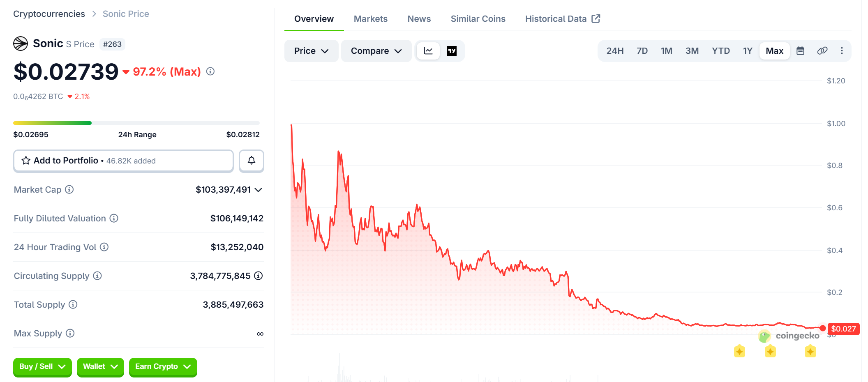Open the Buy / Sell dropdown
868x382 pixels.
pos(42,367)
